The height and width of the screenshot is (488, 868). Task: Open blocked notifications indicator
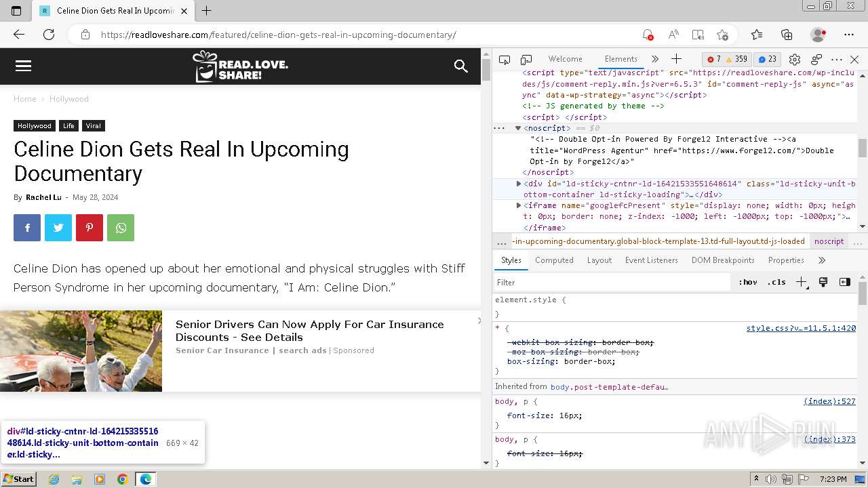pos(648,35)
